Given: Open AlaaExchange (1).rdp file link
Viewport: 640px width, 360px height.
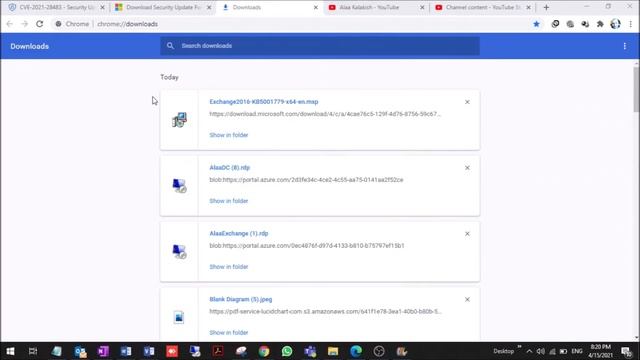Looking at the screenshot, I should tap(239, 233).
